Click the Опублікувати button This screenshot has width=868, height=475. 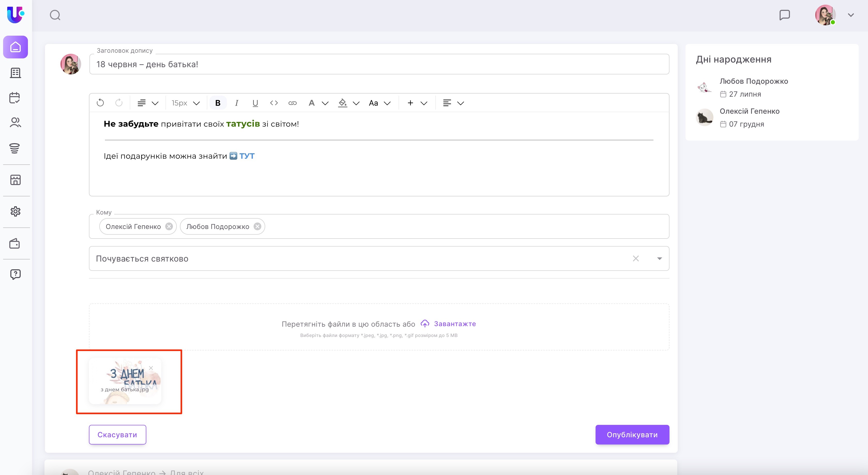(x=632, y=435)
